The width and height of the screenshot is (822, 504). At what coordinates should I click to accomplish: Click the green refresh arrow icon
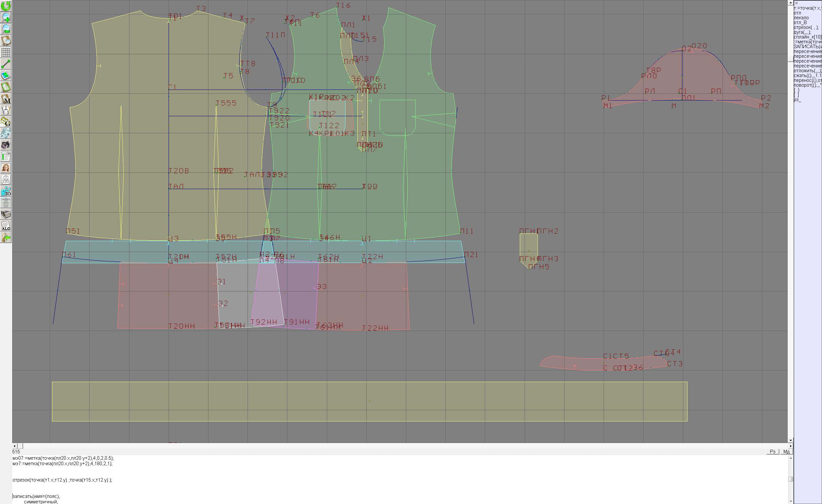tap(6, 6)
